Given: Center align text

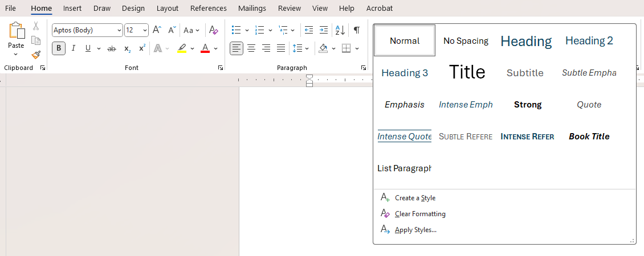Looking at the screenshot, I should click(251, 48).
